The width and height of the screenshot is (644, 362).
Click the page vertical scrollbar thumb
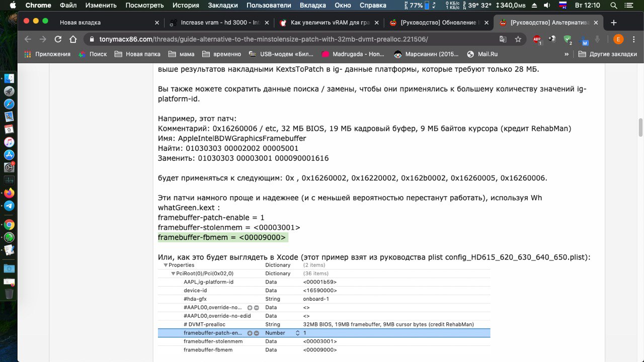[x=640, y=127]
